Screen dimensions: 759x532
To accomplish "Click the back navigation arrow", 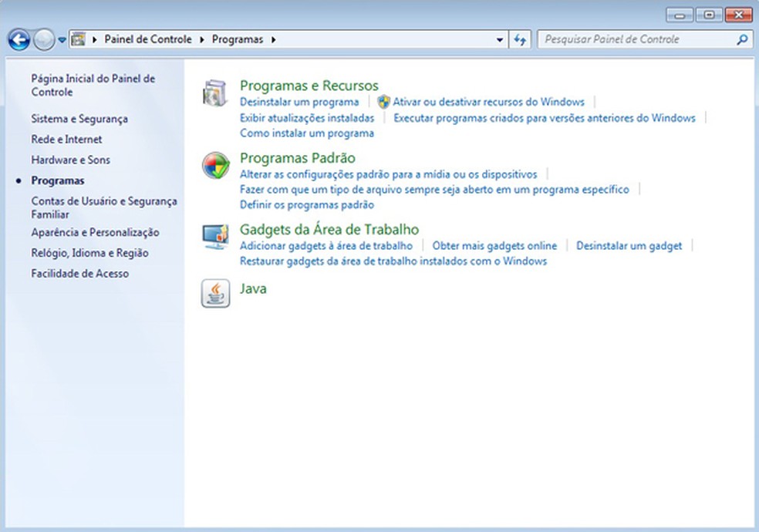I will (x=17, y=39).
